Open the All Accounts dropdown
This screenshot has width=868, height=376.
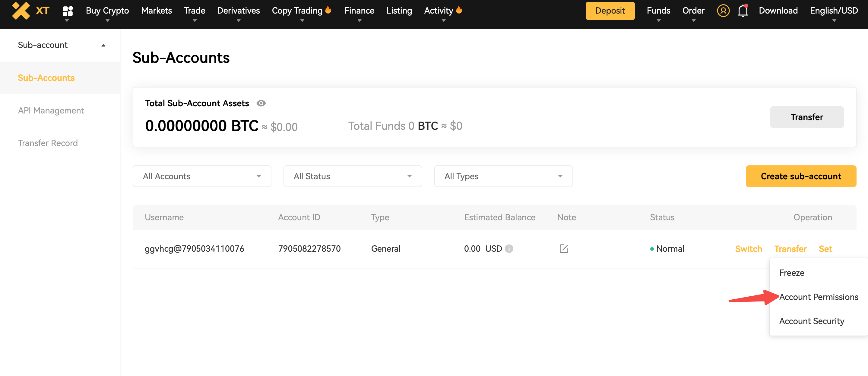pyautogui.click(x=202, y=176)
